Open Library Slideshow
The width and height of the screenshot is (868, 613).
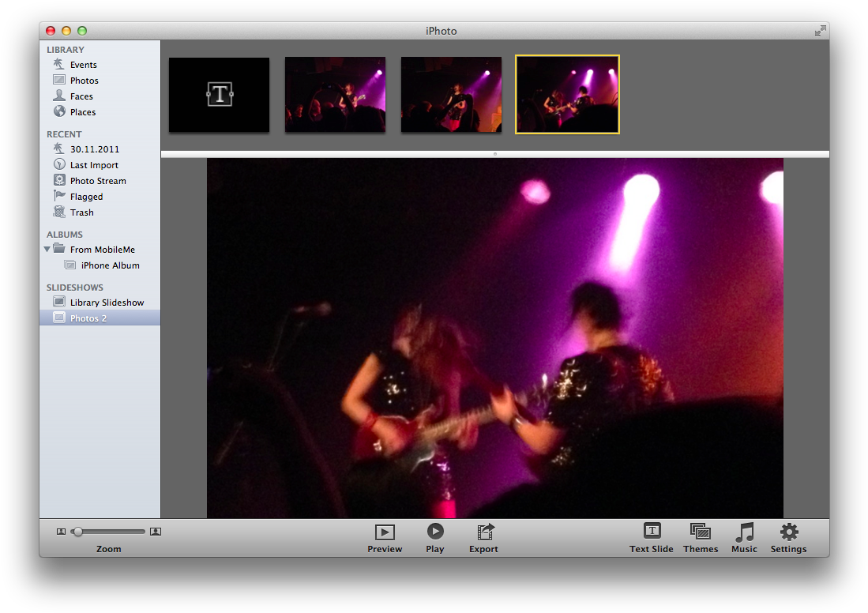click(107, 303)
